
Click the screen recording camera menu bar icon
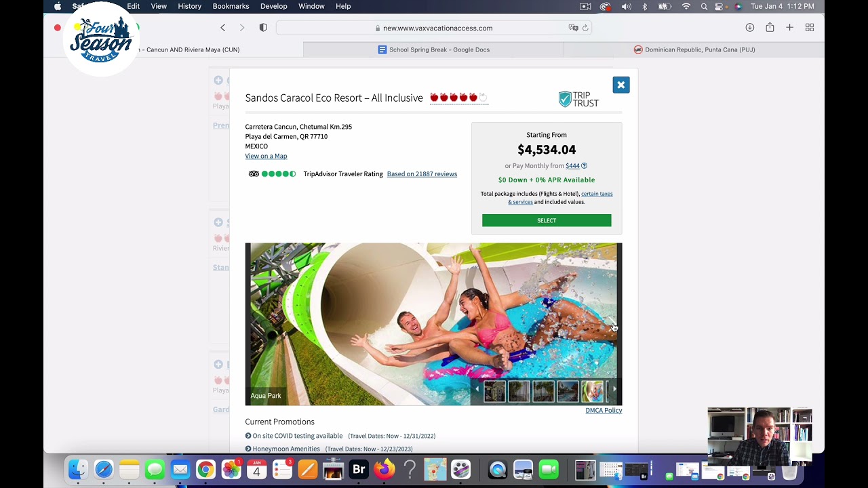[585, 6]
